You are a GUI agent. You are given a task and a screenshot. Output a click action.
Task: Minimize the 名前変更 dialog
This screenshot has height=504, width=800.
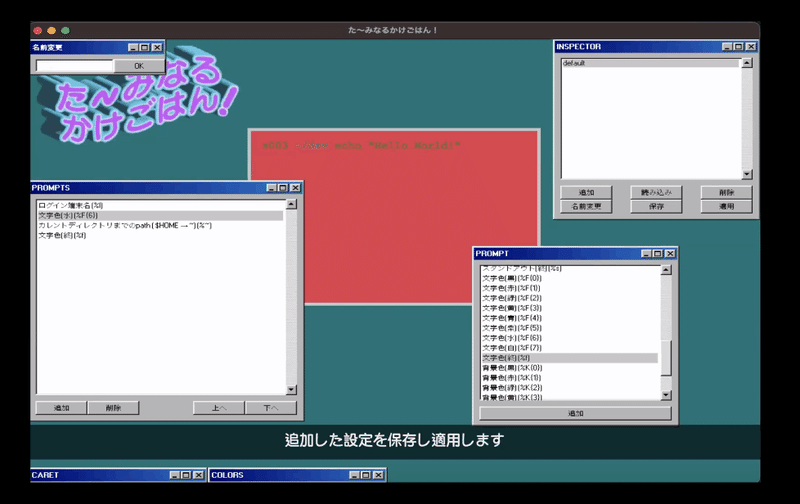(x=134, y=47)
